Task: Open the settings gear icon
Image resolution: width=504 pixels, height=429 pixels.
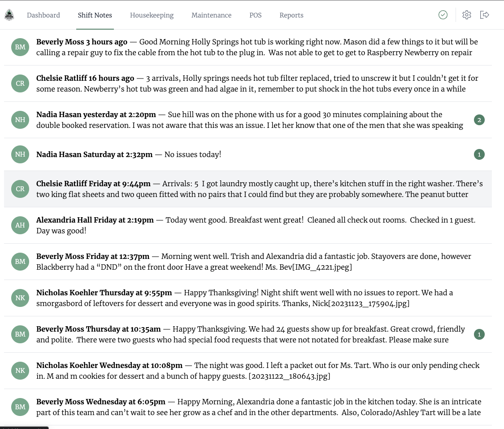Action: click(x=467, y=15)
